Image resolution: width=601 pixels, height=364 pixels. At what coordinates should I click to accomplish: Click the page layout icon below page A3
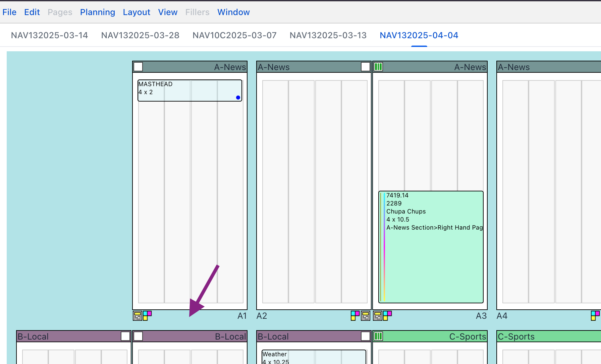click(378, 316)
